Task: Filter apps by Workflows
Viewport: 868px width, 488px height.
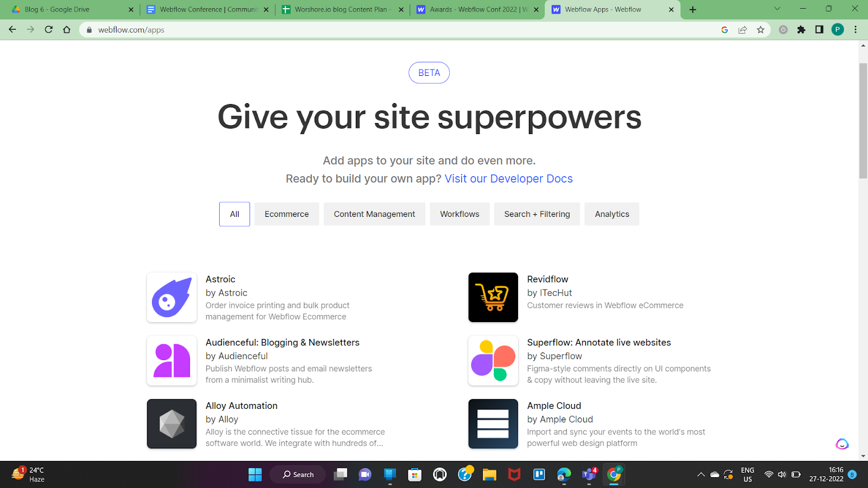Action: (x=459, y=214)
